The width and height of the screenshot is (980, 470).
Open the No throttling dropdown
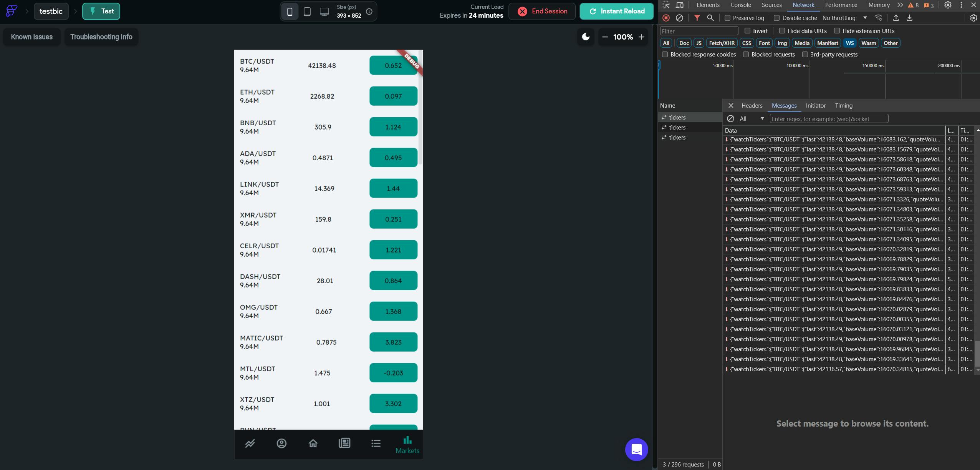coord(844,18)
